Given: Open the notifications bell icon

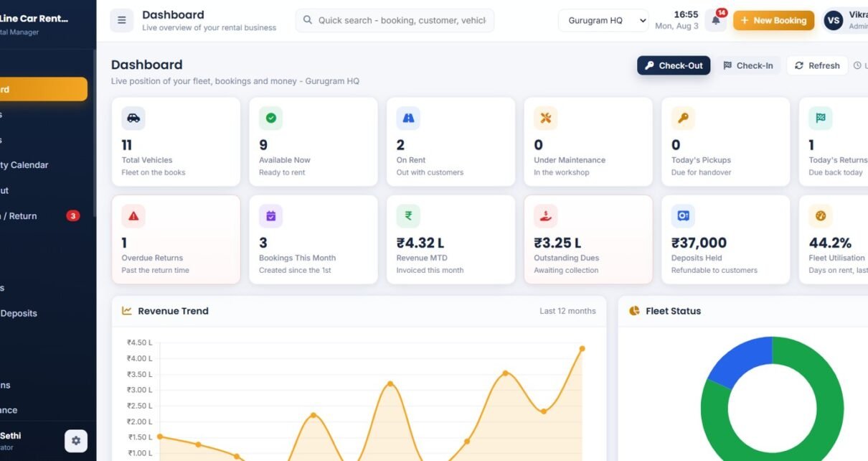Looking at the screenshot, I should pyautogui.click(x=716, y=21).
